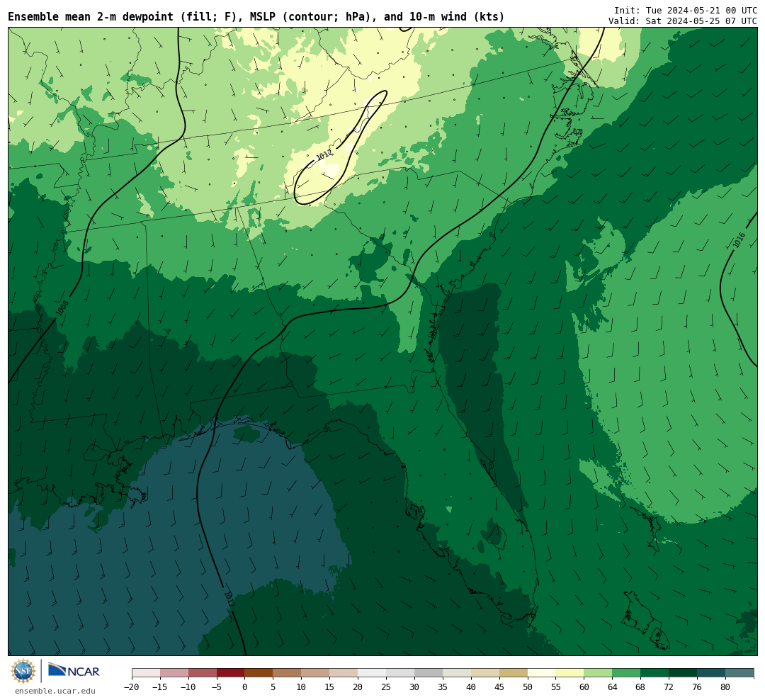Click the 5 colorbar tick label

tap(273, 687)
